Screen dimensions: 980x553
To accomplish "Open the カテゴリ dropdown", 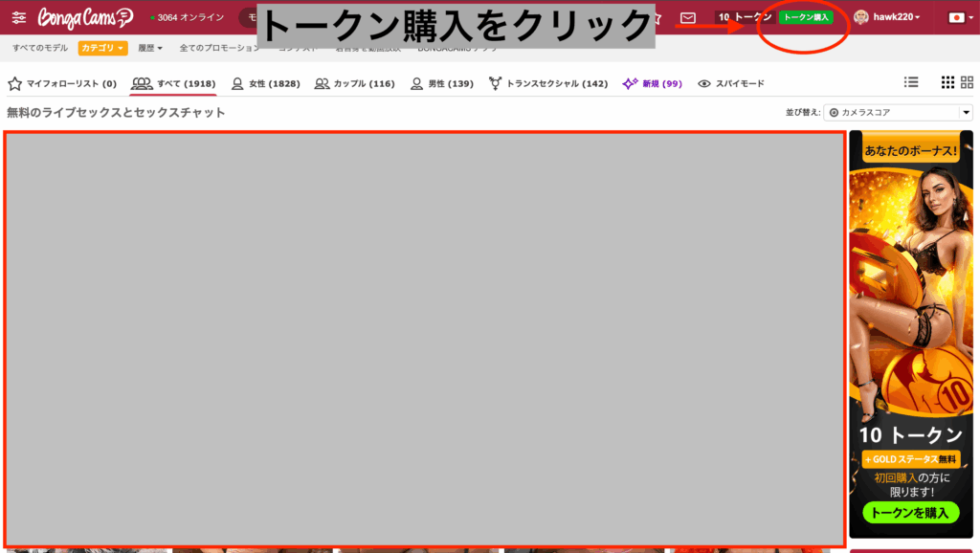I will point(100,46).
